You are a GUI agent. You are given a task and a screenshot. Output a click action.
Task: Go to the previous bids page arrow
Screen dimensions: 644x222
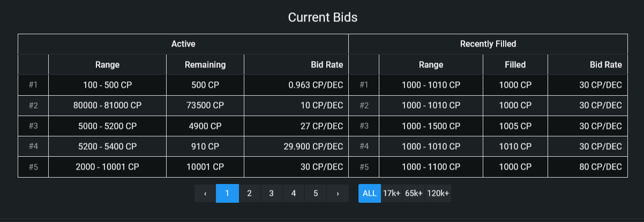205,194
